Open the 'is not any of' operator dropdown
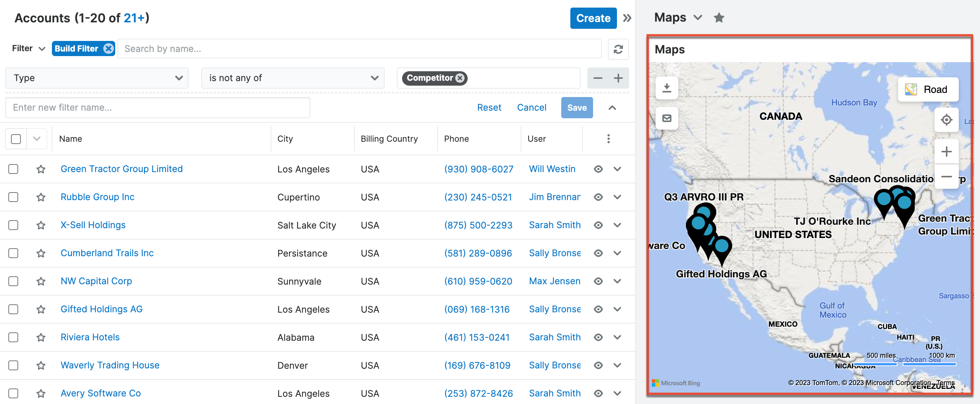Screen dimensions: 980x404 pos(293,78)
